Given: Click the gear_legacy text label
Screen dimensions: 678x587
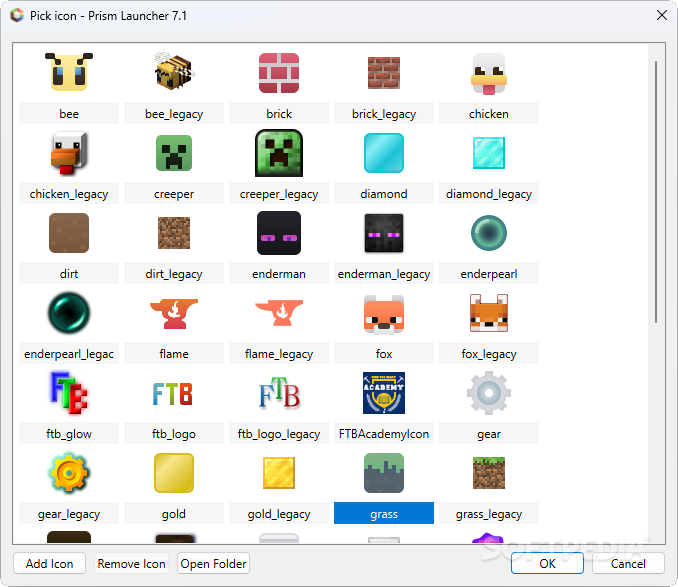Looking at the screenshot, I should [69, 514].
